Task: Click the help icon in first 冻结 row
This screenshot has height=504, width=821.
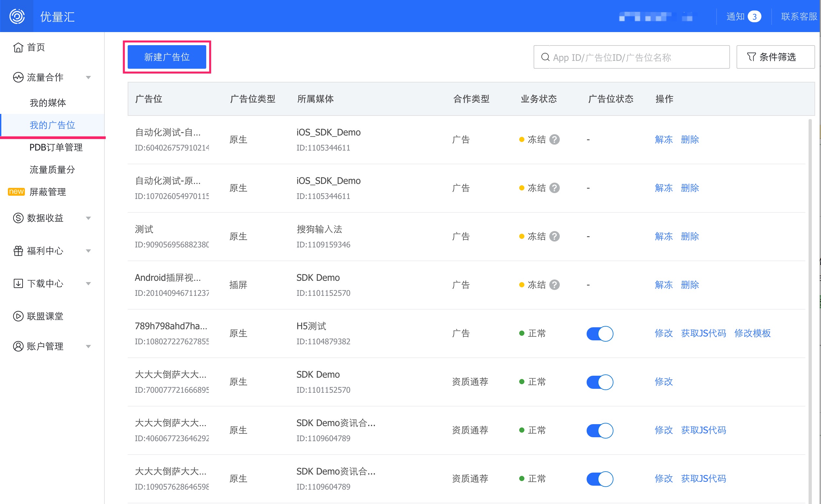Action: point(554,139)
